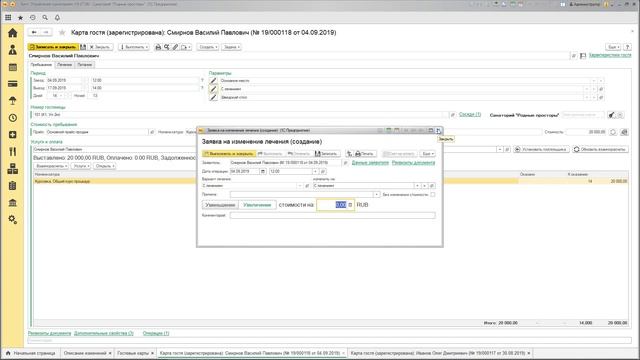Viewport: 640px width, 360px height.
Task: Click 'Выполнить и закрыть' in the dialog
Action: [229, 154]
